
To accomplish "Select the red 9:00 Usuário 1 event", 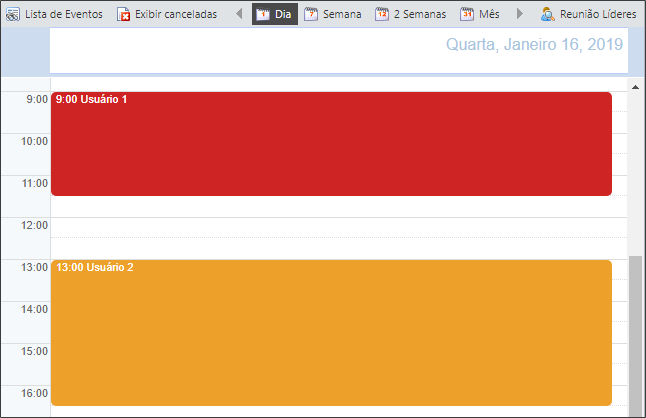I will click(331, 144).
